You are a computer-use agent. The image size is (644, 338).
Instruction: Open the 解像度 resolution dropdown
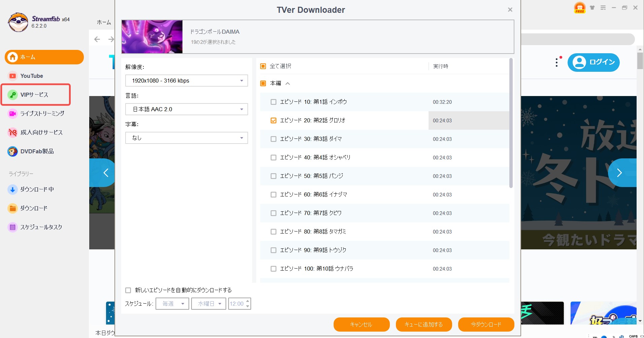click(x=187, y=81)
